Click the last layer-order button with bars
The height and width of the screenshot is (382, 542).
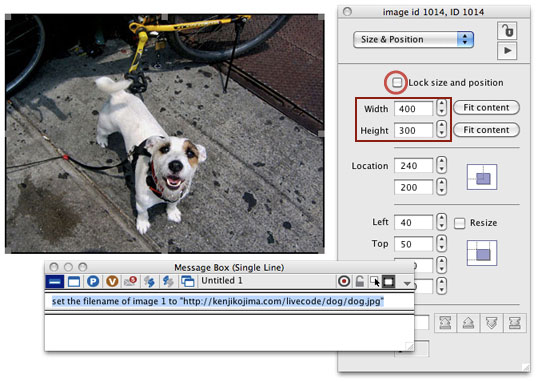point(515,323)
